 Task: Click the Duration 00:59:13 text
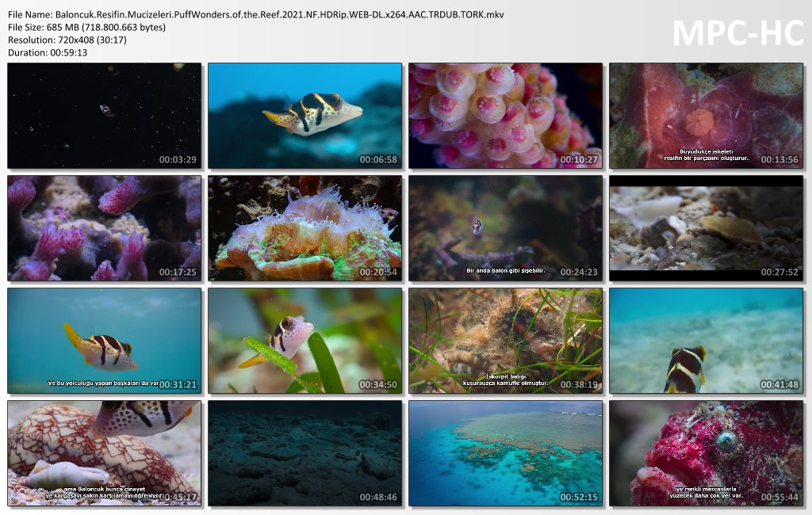point(47,52)
